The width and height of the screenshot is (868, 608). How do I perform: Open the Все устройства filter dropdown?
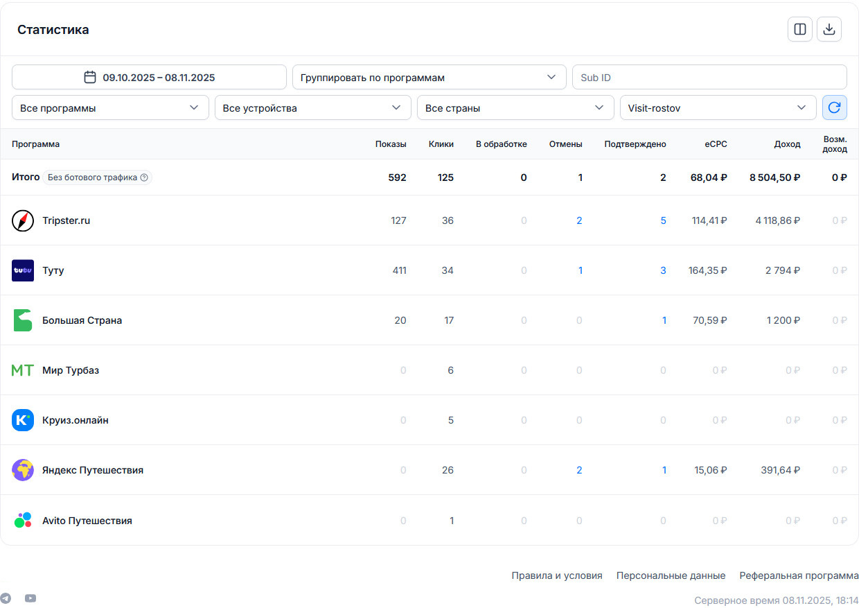pos(312,108)
